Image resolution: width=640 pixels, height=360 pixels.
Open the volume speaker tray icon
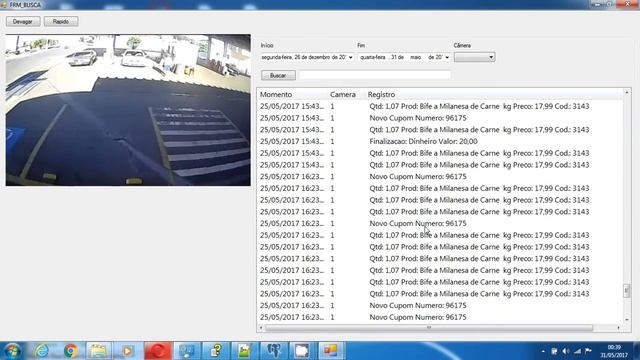coord(566,351)
